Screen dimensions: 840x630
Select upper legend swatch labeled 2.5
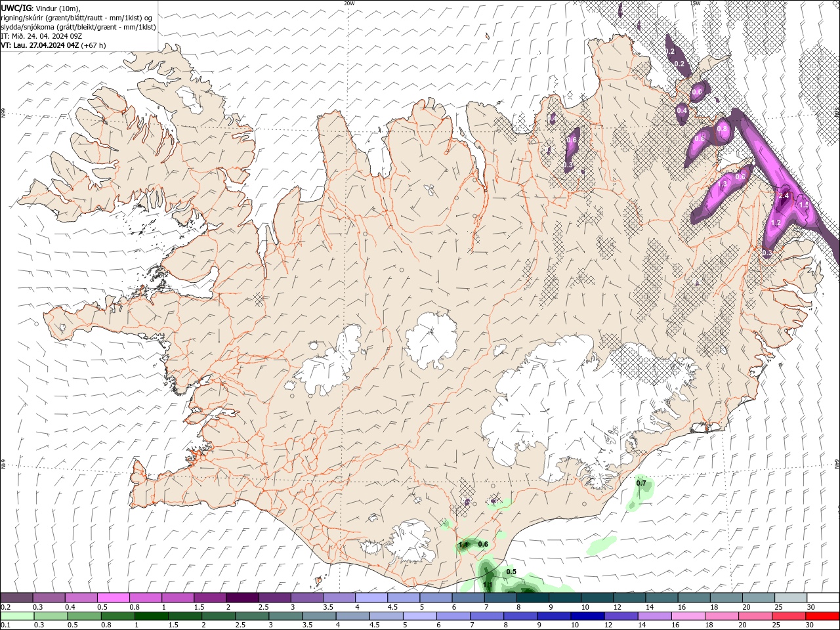[274, 597]
